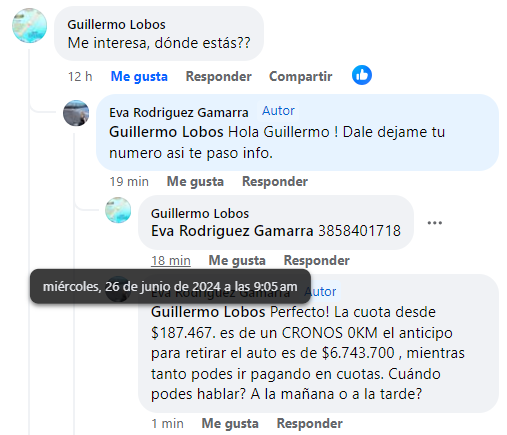This screenshot has height=435, width=507.
Task: Open the 19 min timestamp link
Action: point(129,181)
